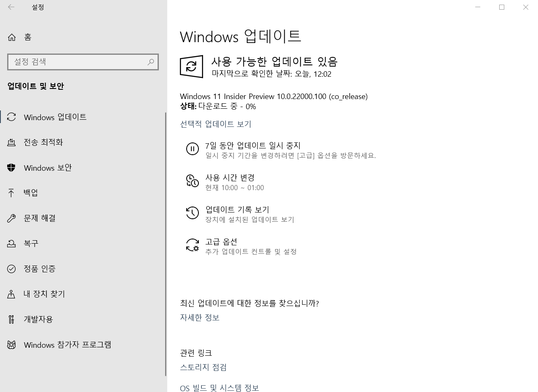Close the 설정 window

(526, 7)
